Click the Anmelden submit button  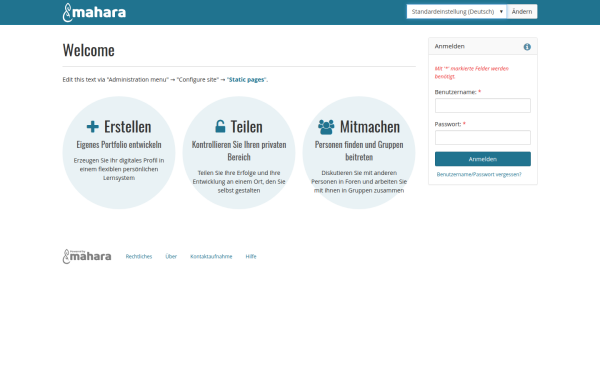pos(483,159)
